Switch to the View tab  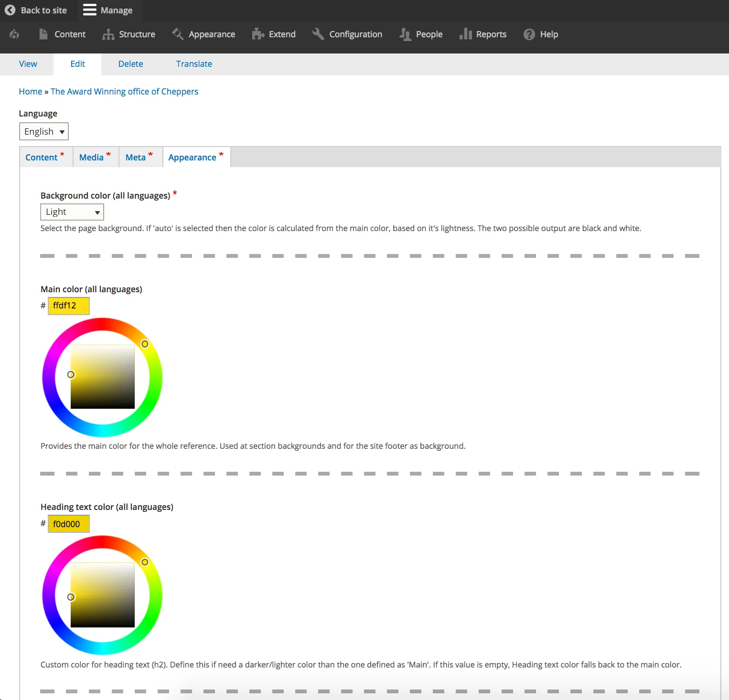(x=28, y=64)
